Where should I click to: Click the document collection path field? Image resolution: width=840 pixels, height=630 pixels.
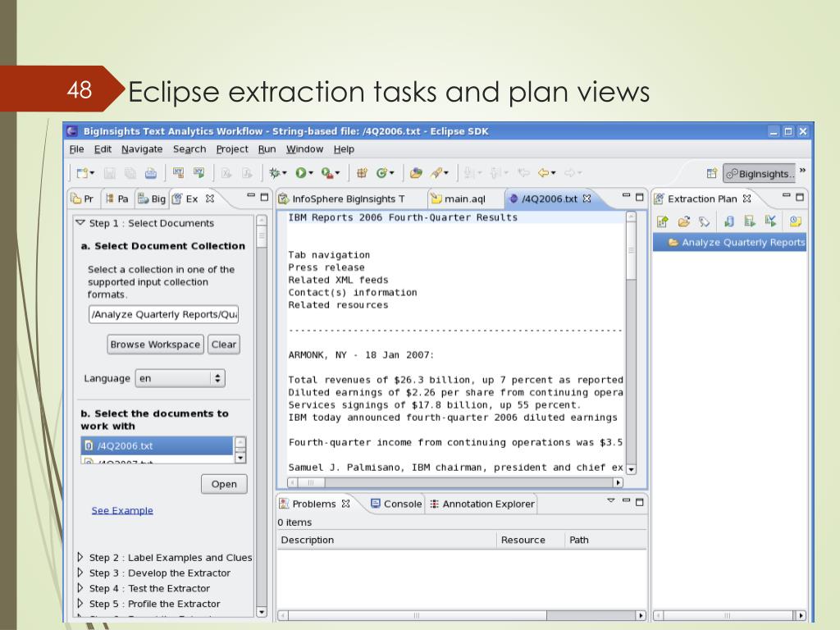coord(163,314)
